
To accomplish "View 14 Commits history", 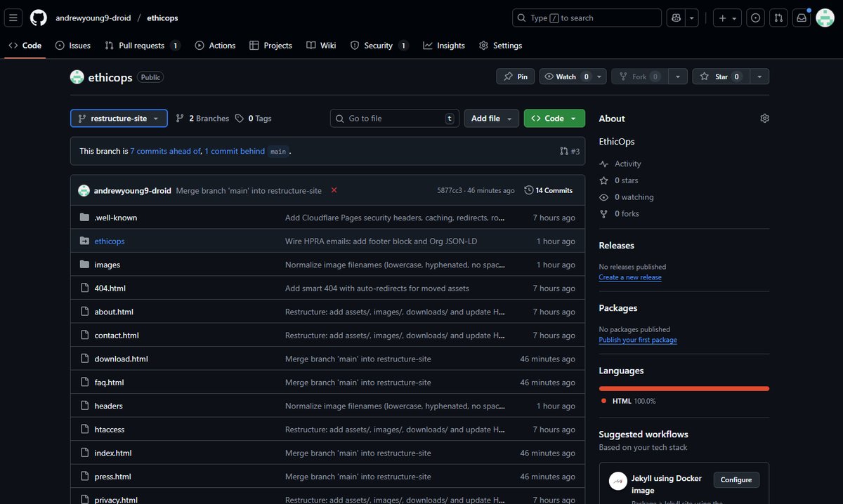I will tap(549, 190).
